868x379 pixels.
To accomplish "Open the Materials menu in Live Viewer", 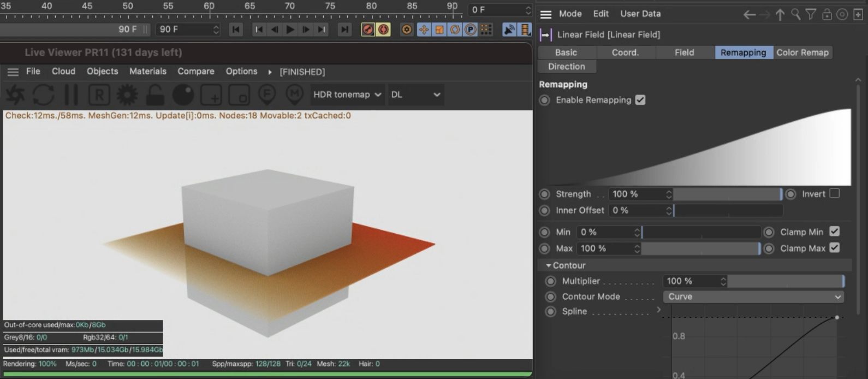I will 147,72.
